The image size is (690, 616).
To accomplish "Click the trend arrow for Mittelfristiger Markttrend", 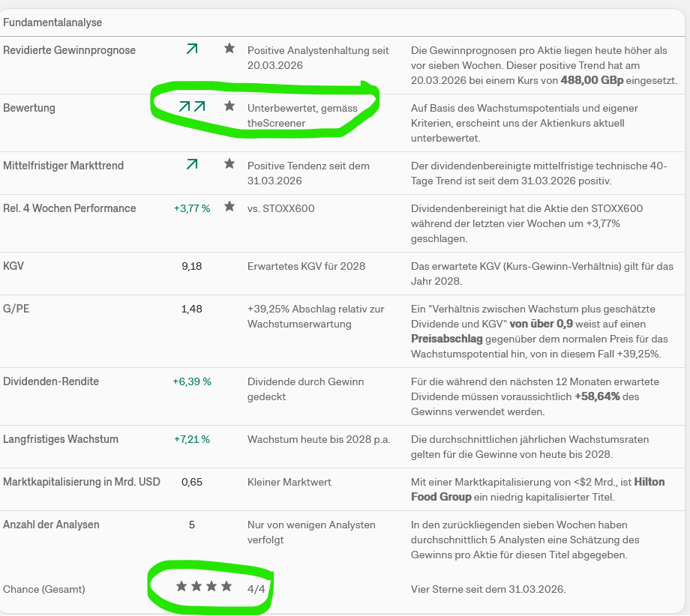I will (192, 164).
